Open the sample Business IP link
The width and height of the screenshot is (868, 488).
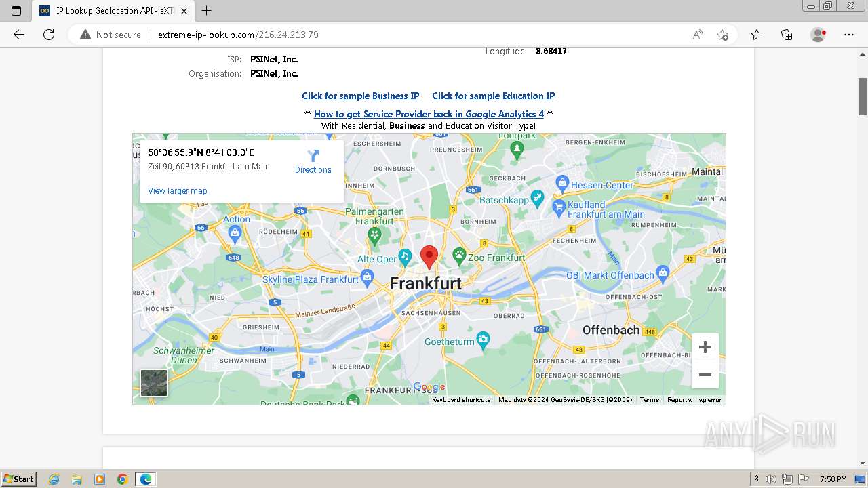click(x=361, y=96)
